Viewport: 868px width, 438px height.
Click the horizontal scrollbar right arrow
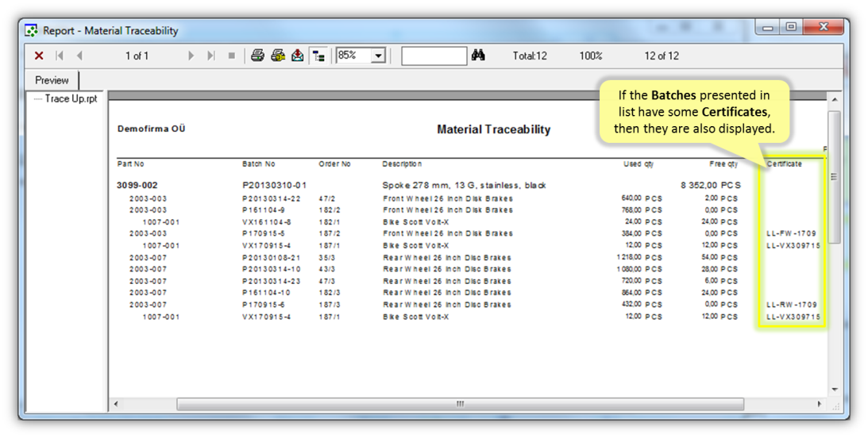[820, 404]
